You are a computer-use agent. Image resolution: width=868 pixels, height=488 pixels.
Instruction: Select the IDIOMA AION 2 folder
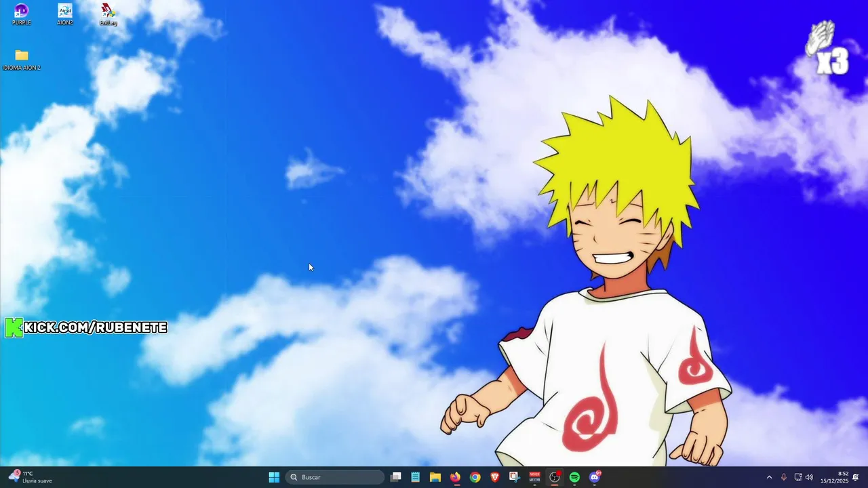[x=22, y=60]
